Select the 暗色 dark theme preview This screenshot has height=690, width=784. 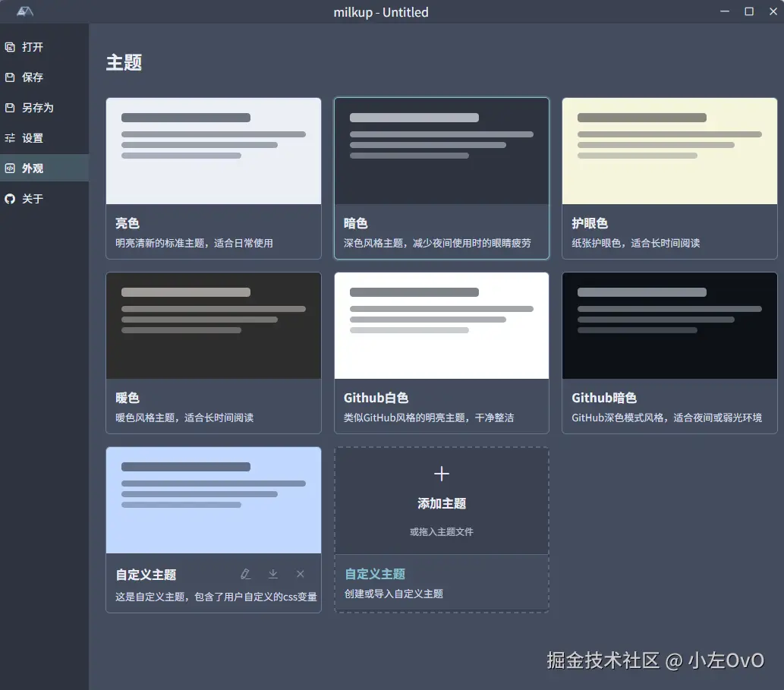pyautogui.click(x=442, y=151)
